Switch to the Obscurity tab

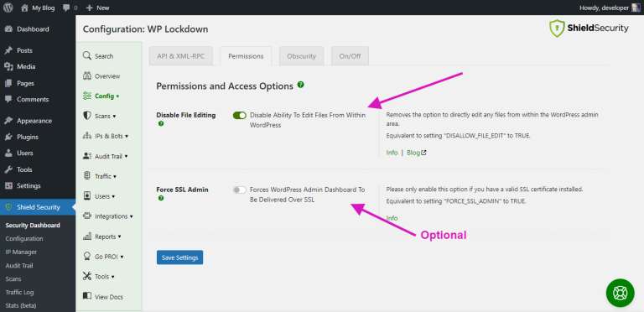(x=302, y=56)
